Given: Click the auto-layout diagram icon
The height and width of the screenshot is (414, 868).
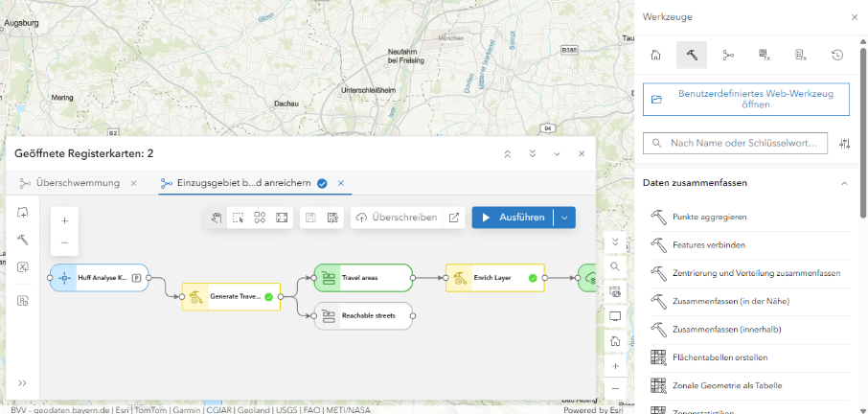Looking at the screenshot, I should (261, 218).
